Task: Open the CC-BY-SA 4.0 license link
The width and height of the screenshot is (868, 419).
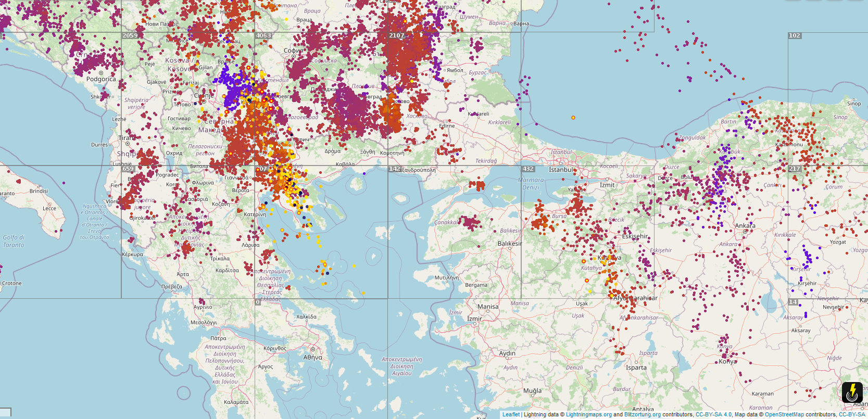Action: [713, 415]
